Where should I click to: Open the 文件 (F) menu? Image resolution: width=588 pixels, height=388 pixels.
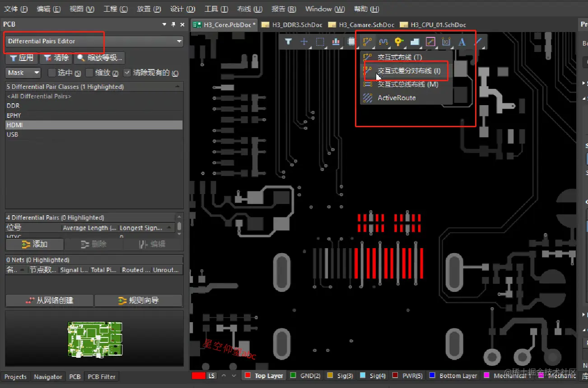(16, 9)
